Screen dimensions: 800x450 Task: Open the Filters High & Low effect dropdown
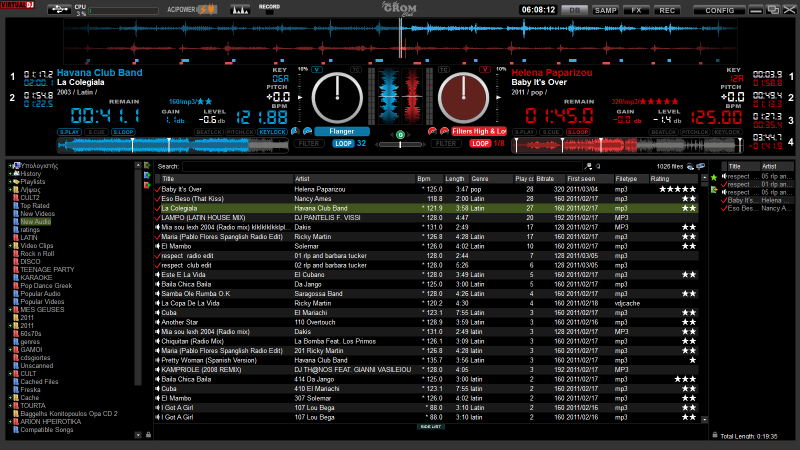tap(479, 131)
